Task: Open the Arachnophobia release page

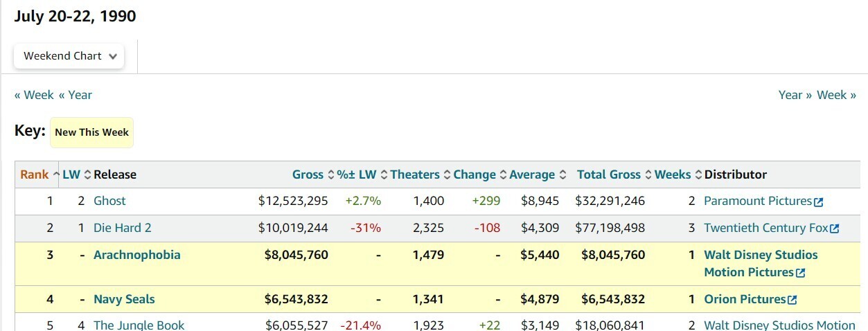Action: click(137, 255)
